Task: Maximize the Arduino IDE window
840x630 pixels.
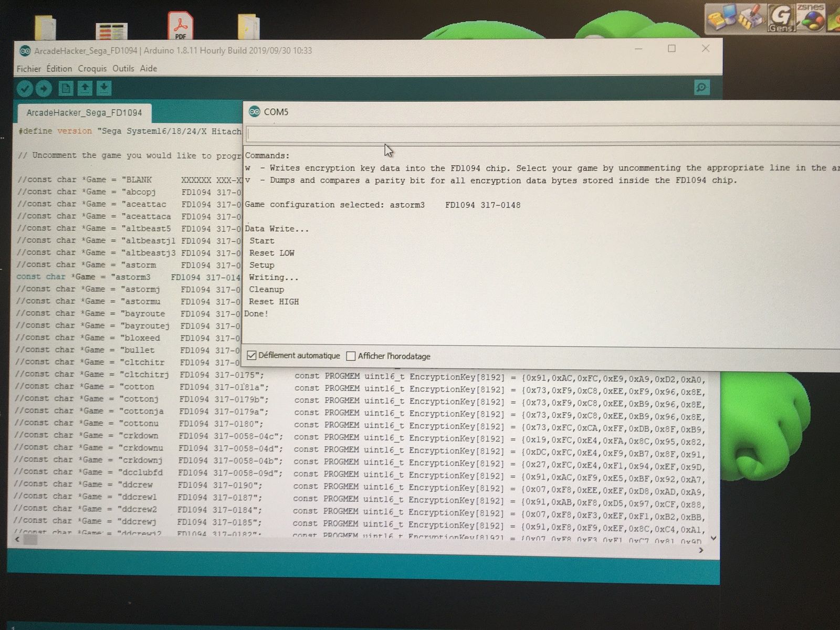Action: [x=671, y=48]
